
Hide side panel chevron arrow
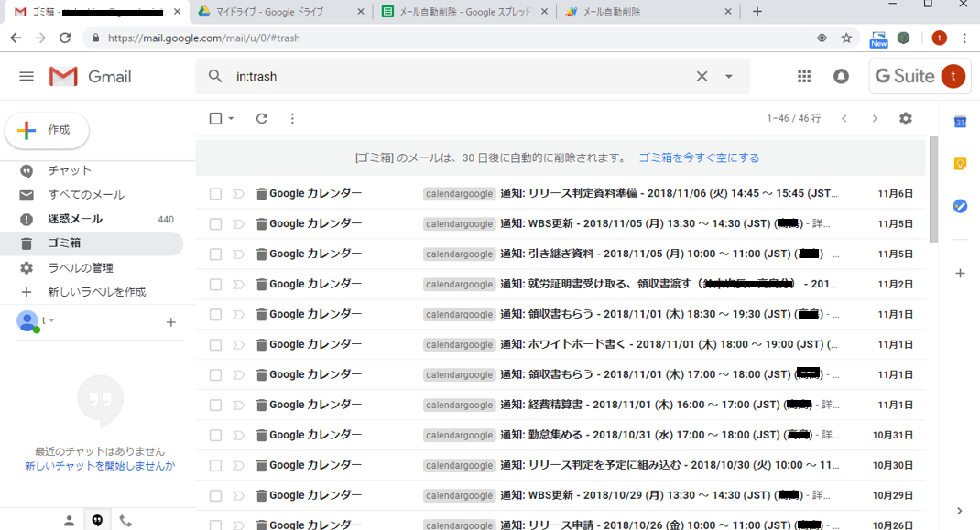[959, 511]
